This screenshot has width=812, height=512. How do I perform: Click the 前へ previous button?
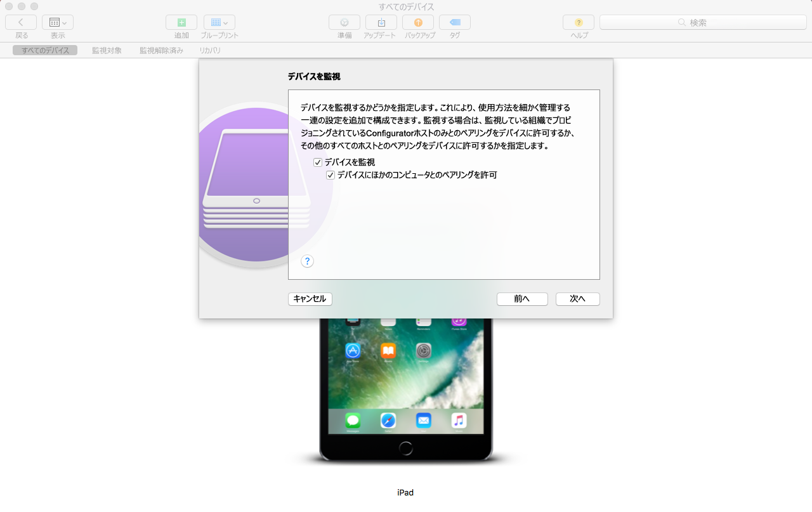(x=522, y=299)
